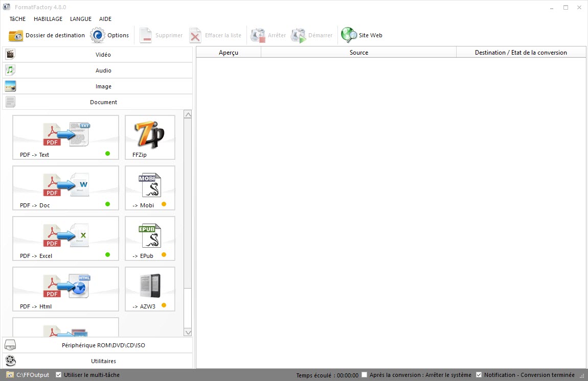Click the FormatFactory title bar app icon
This screenshot has height=381, width=588.
pyautogui.click(x=6, y=7)
